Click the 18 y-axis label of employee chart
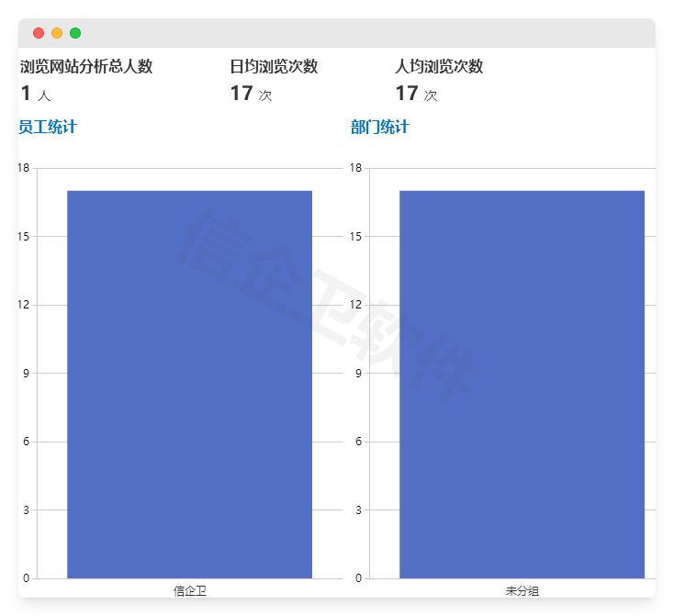Viewport: 674px width, 616px height. [23, 168]
